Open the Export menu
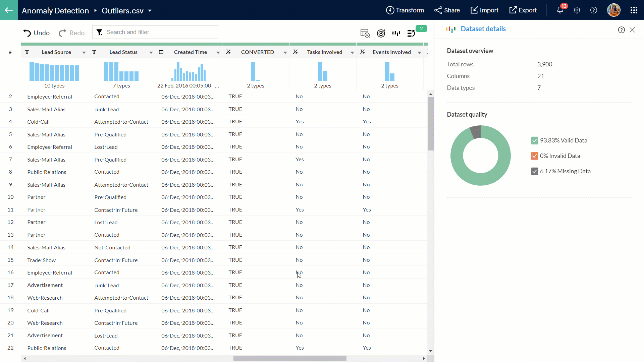The height and width of the screenshot is (362, 644). point(523,10)
